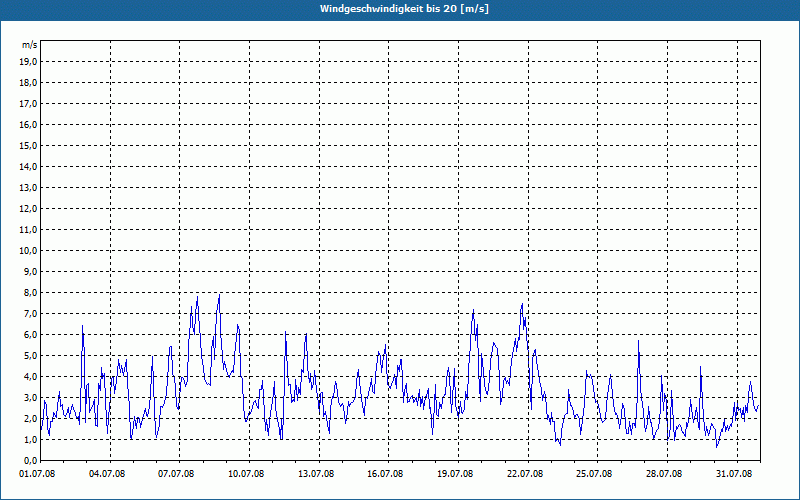Select the date label 22.07.08
800x500 pixels.
pos(525,474)
